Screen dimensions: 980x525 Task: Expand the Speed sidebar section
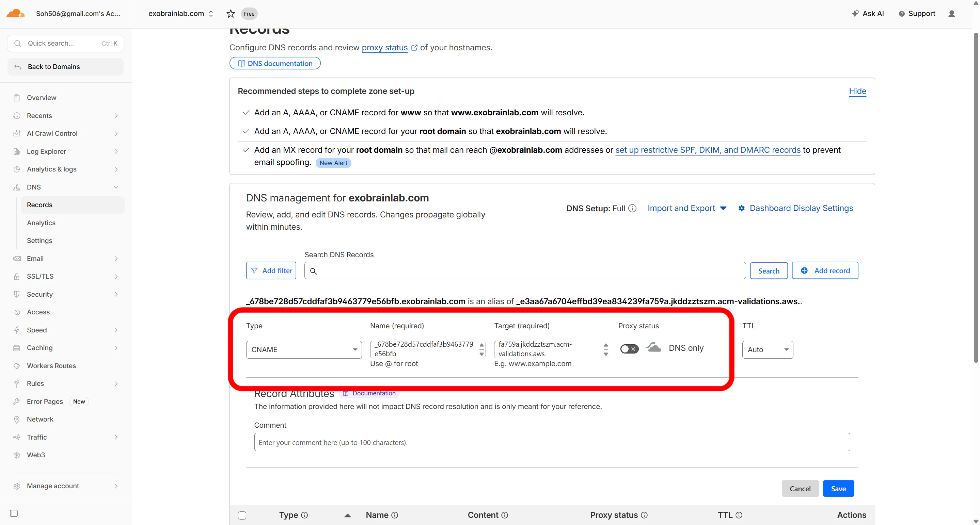[116, 330]
